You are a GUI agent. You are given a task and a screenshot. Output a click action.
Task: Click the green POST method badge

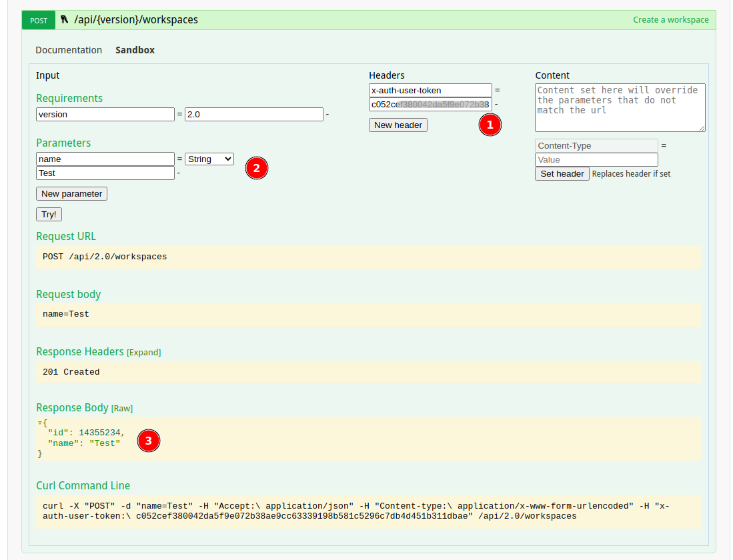tap(39, 20)
